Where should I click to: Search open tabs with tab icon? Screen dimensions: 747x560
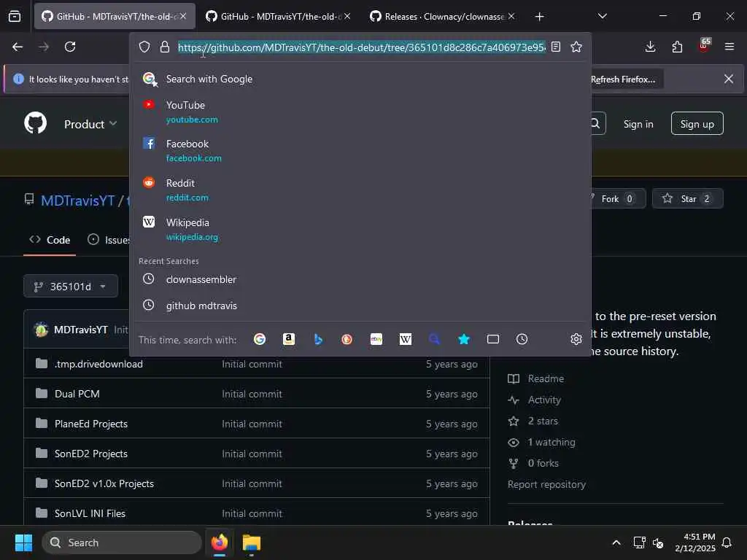pyautogui.click(x=493, y=339)
